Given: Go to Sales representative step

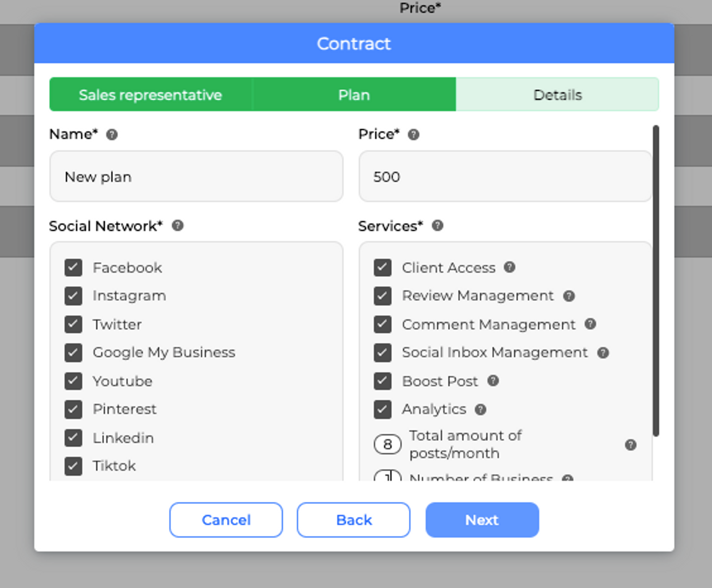Looking at the screenshot, I should 150,95.
